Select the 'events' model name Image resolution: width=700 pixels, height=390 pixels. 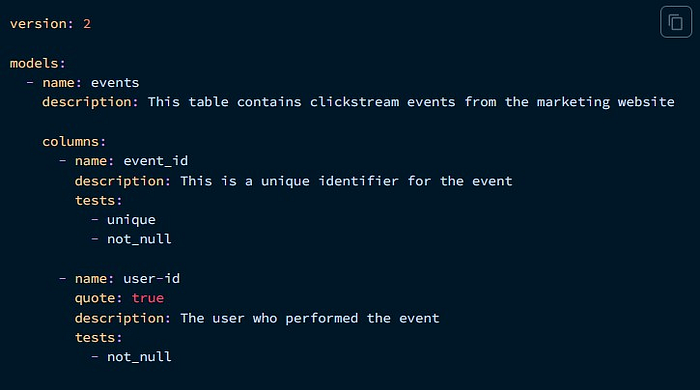pyautogui.click(x=115, y=83)
